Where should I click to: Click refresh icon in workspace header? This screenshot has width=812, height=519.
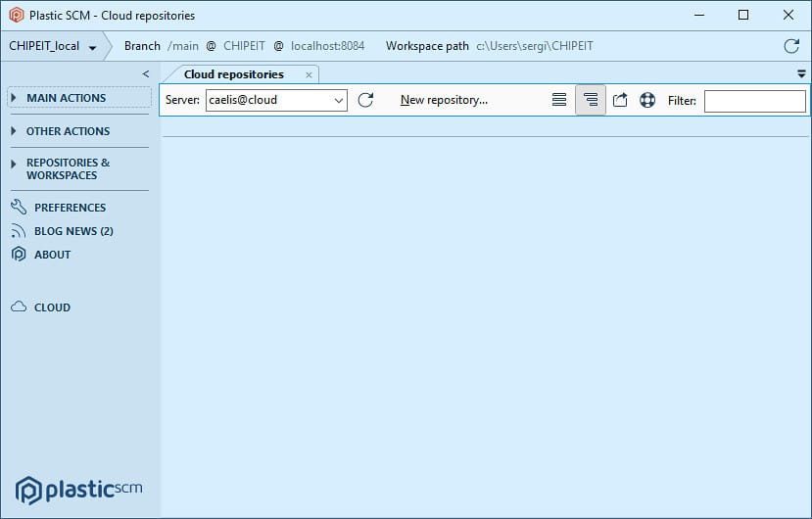[791, 46]
